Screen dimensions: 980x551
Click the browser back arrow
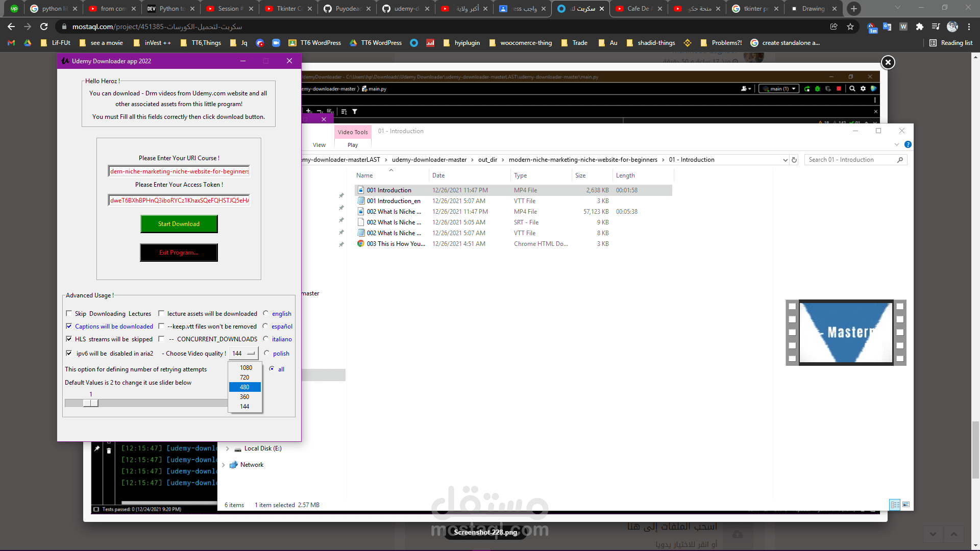[11, 27]
